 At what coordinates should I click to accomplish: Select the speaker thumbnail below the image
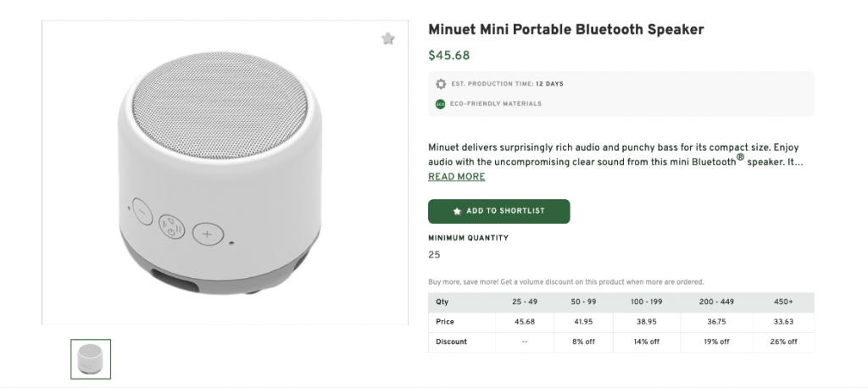[91, 359]
